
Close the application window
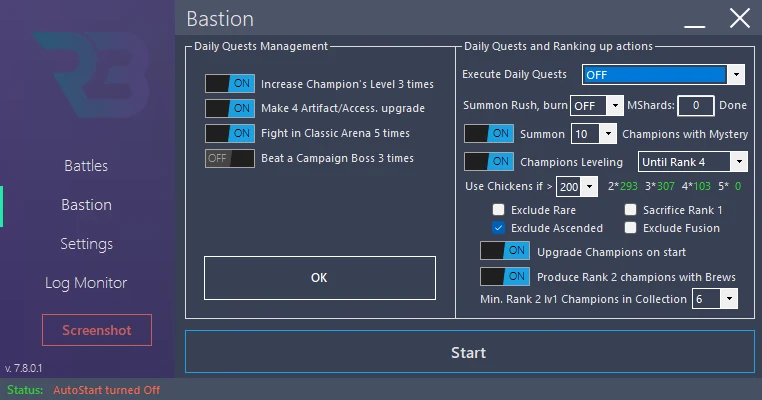click(x=740, y=19)
